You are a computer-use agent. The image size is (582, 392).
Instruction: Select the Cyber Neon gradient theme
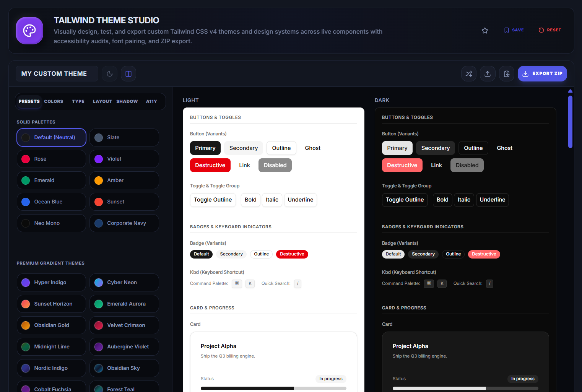point(124,283)
